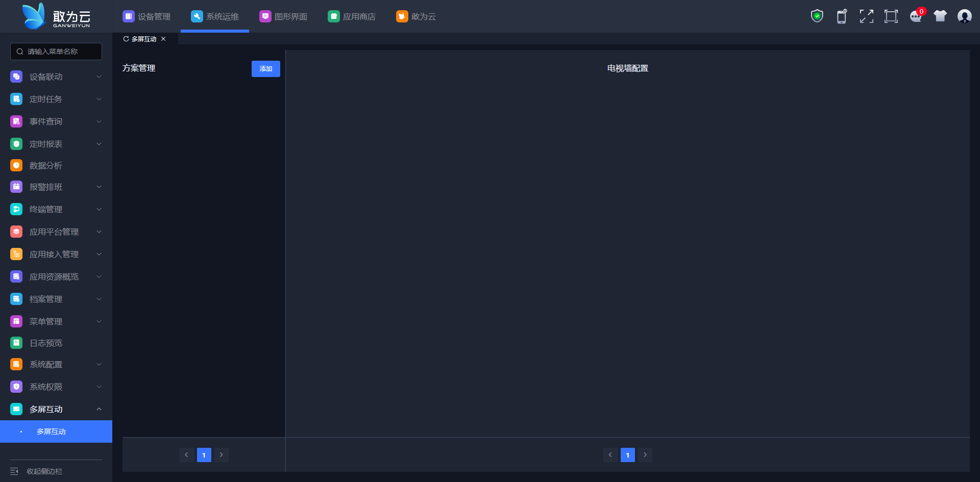Click the 敢为云 butterfly logo

point(35,16)
